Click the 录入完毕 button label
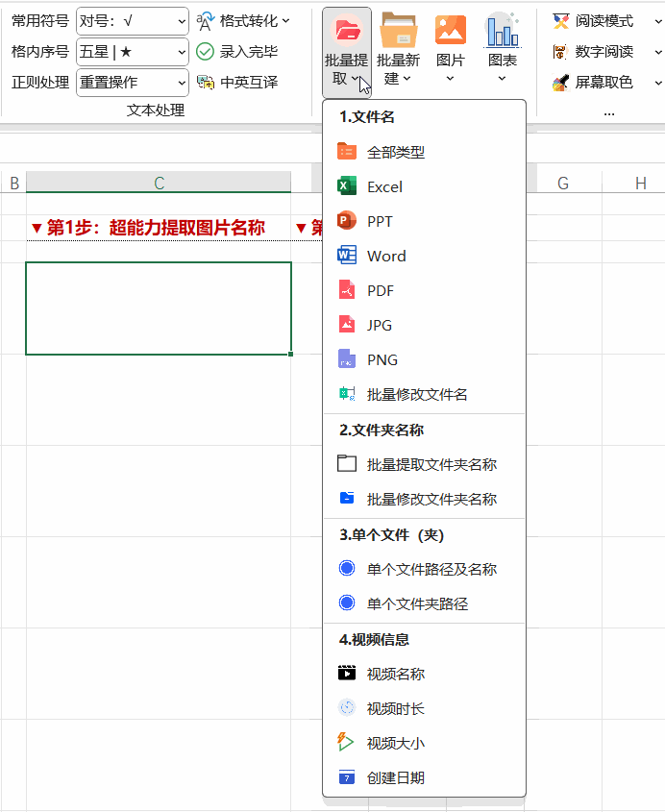This screenshot has width=665, height=812. coord(249,52)
